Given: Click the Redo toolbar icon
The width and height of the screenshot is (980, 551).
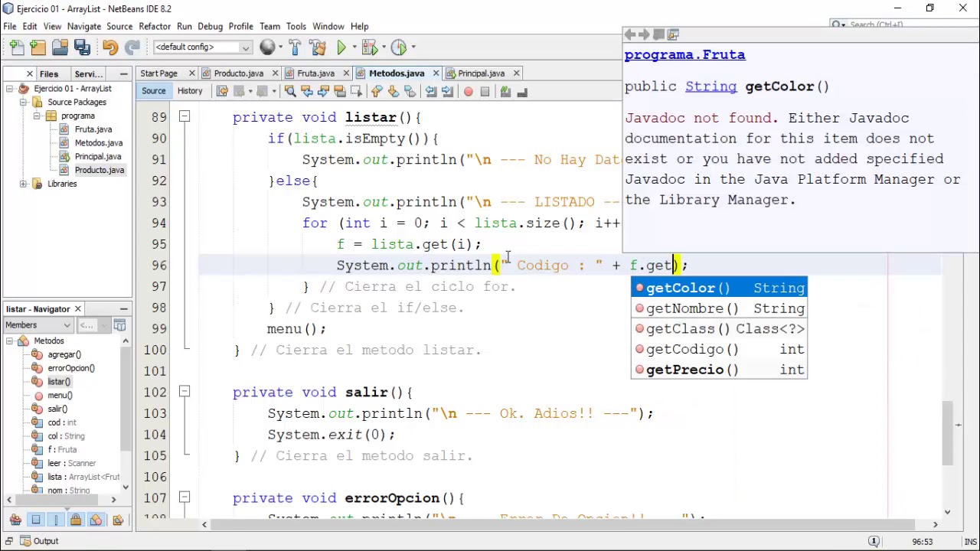Looking at the screenshot, I should click(x=132, y=47).
